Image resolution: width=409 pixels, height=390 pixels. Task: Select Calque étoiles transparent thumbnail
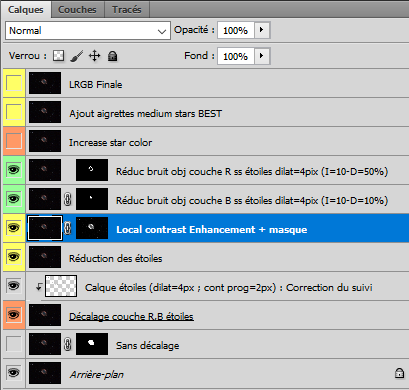[x=61, y=286]
